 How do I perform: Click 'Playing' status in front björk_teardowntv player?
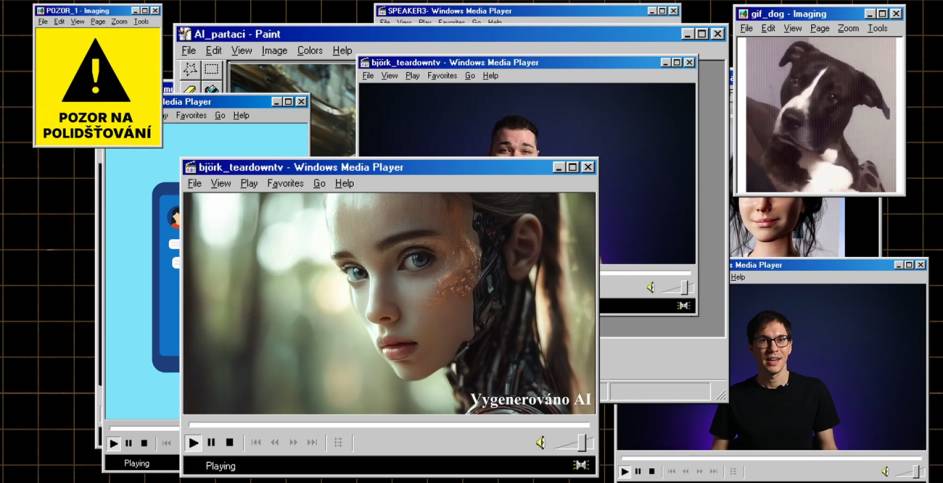(221, 466)
